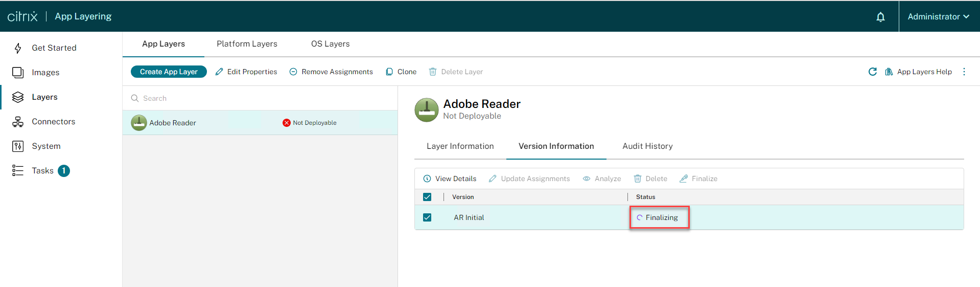Click the View Details info icon
Image resolution: width=980 pixels, height=287 pixels.
[427, 179]
